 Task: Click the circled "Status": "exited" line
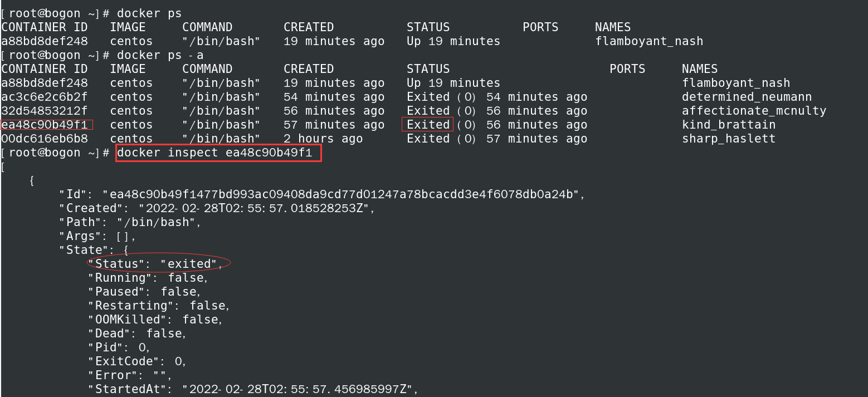click(x=159, y=264)
